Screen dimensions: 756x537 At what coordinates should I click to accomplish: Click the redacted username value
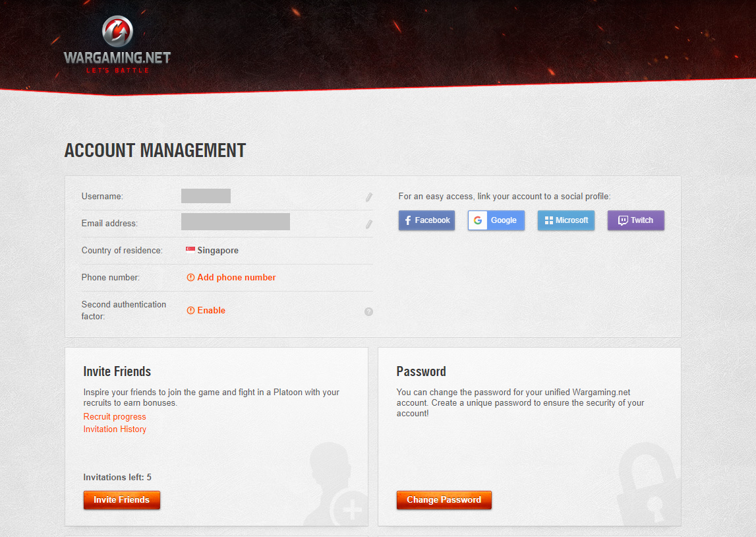coord(206,196)
